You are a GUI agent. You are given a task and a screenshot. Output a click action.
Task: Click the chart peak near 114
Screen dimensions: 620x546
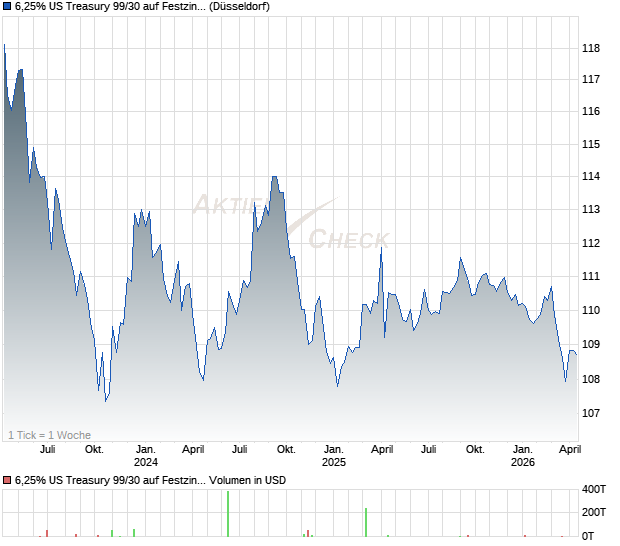pos(274,176)
